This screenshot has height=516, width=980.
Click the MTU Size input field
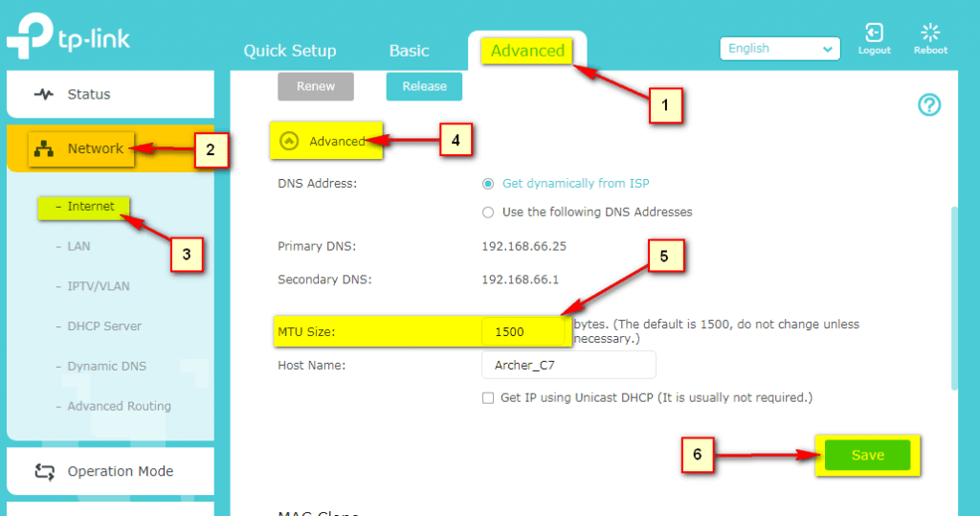tap(523, 332)
